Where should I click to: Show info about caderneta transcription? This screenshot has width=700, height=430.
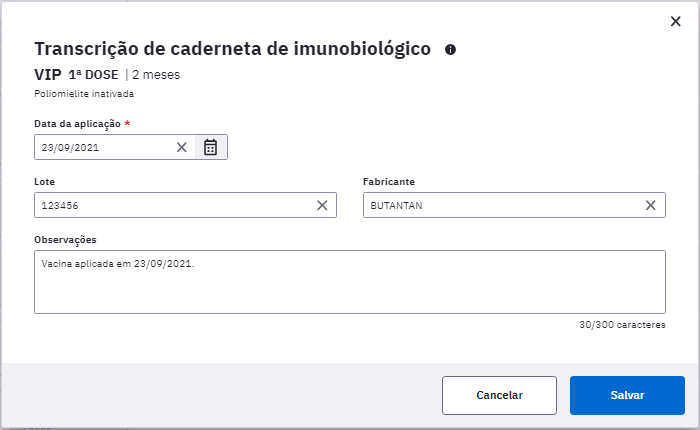pos(450,50)
